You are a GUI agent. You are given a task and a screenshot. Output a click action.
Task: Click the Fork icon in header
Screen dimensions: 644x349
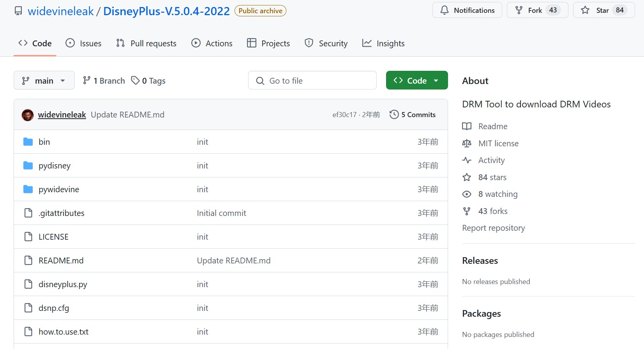coord(519,10)
